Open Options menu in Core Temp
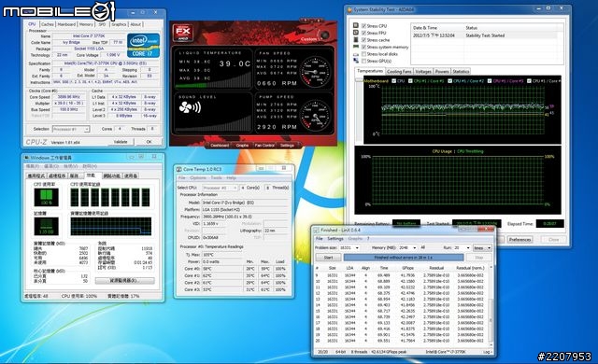 (198, 178)
